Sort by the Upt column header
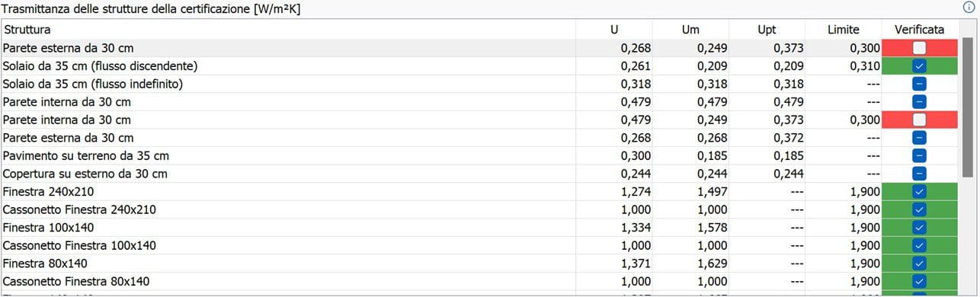This screenshot has height=297, width=980. click(x=767, y=30)
